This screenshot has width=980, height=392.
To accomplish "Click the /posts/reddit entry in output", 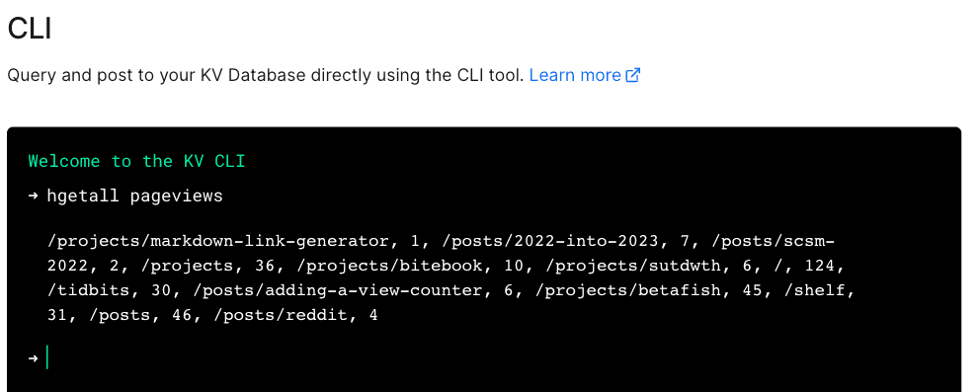I will coord(281,316).
